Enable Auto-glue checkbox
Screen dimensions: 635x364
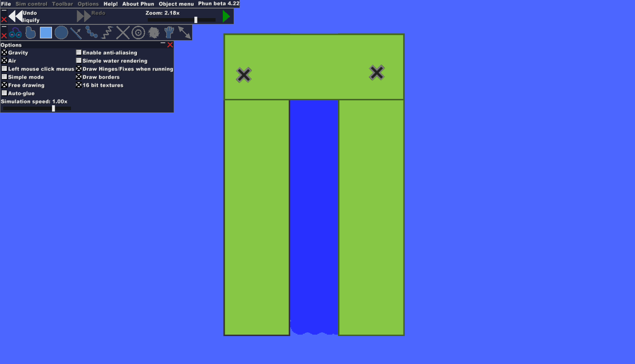click(x=5, y=93)
